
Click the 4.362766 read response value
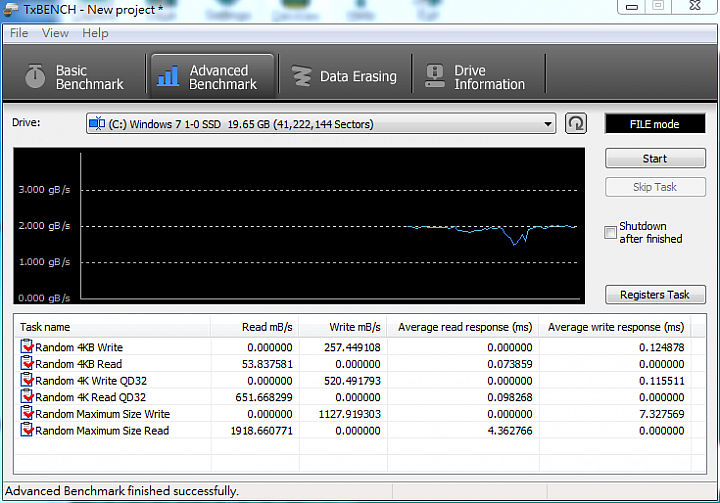(x=510, y=431)
